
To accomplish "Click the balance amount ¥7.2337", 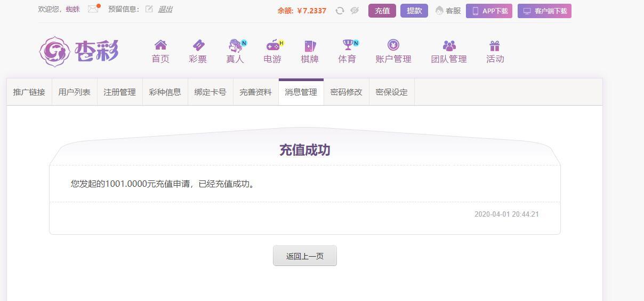I will [312, 11].
